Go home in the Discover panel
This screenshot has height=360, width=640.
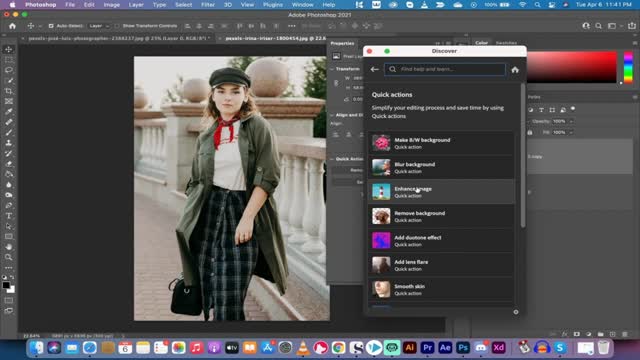(515, 69)
